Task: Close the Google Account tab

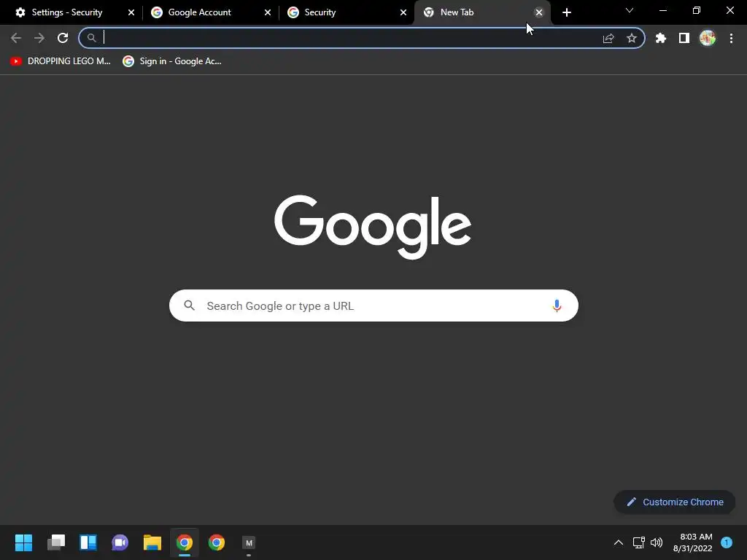Action: (267, 12)
